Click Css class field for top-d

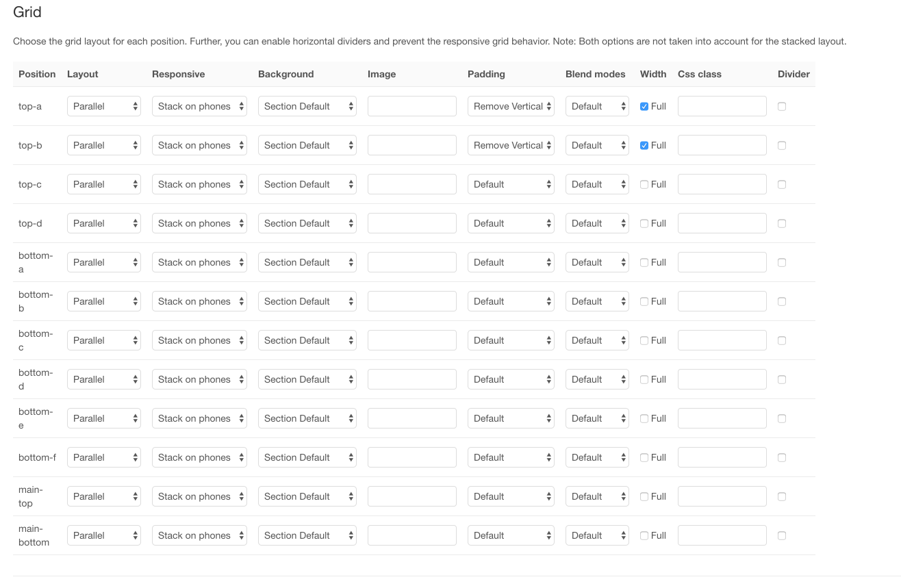tap(722, 223)
